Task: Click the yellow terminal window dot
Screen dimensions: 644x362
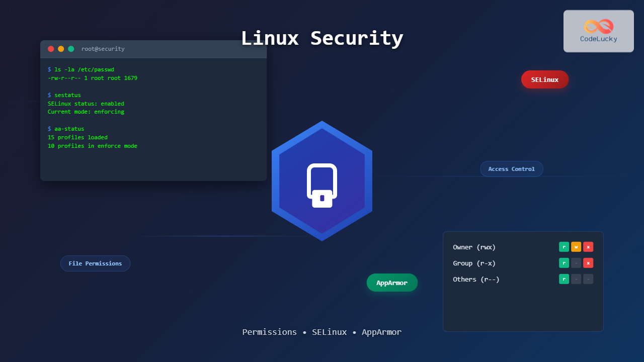Action: coord(61,49)
